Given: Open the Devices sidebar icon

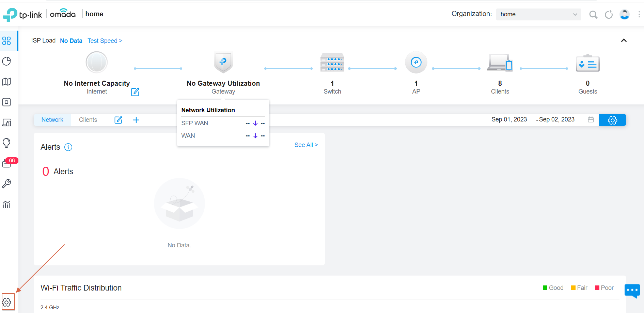Looking at the screenshot, I should pyautogui.click(x=7, y=102).
